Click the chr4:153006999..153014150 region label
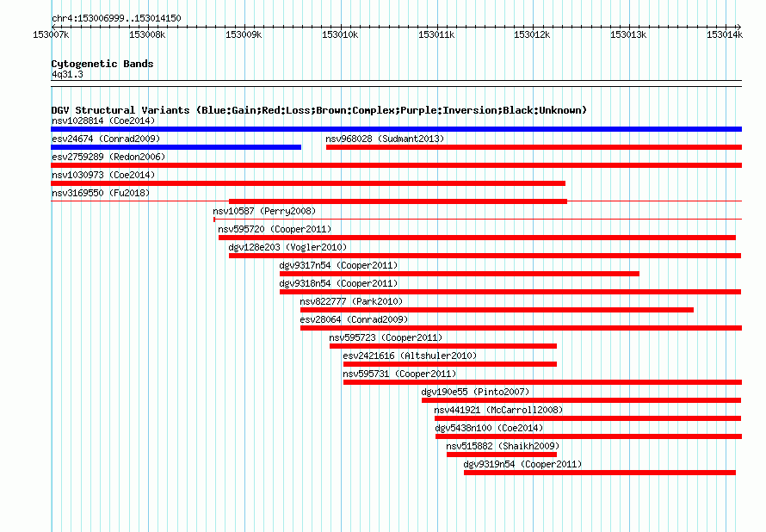The height and width of the screenshot is (532, 766). click(116, 18)
